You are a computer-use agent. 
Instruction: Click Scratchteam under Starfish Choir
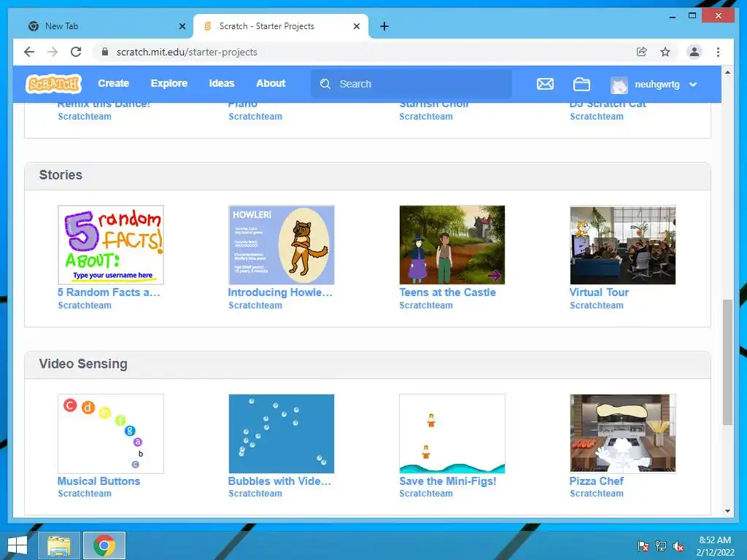(x=426, y=116)
